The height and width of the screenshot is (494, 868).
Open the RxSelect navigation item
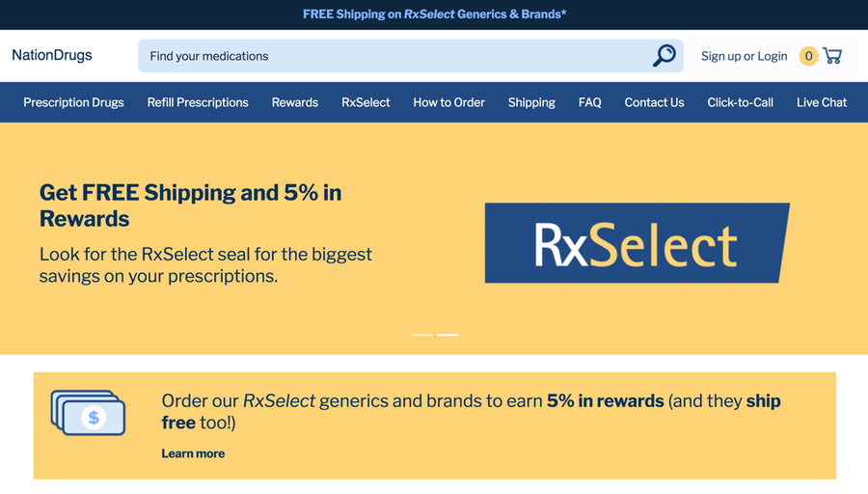coord(366,102)
